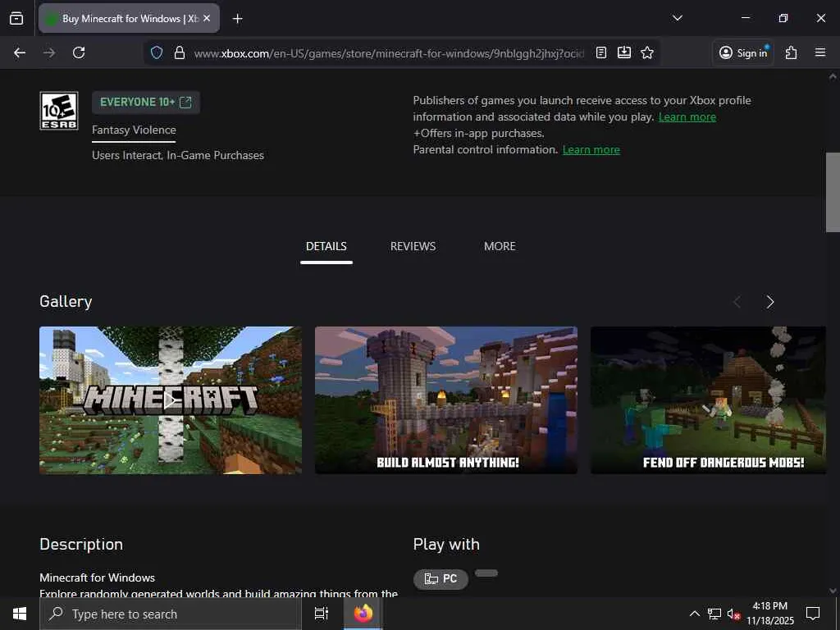The height and width of the screenshot is (630, 840).
Task: Open the Windows Start menu
Action: tap(20, 614)
